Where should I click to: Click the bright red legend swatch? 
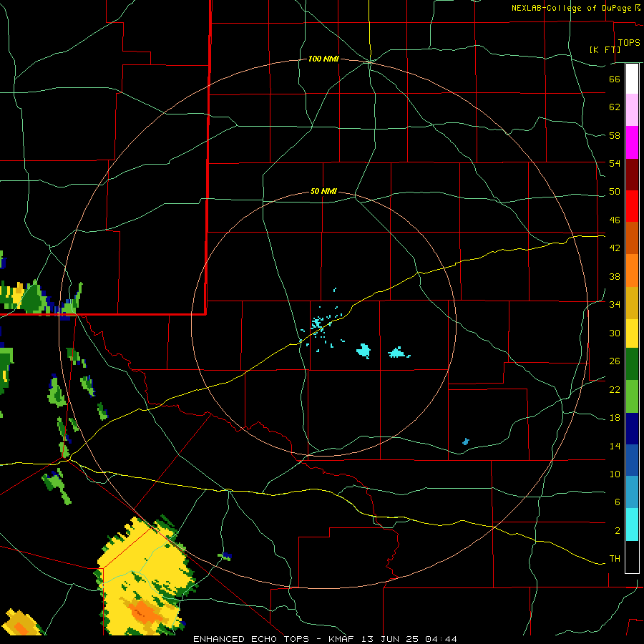pos(632,206)
